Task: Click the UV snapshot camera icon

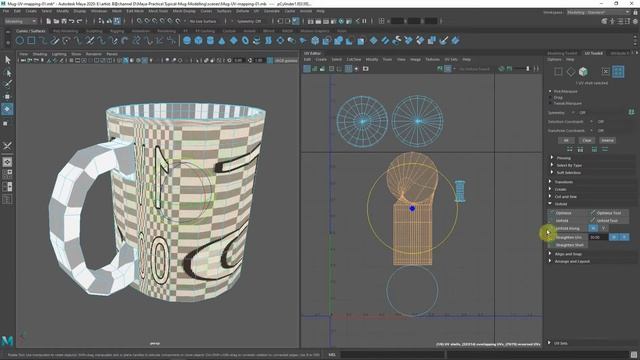Action: [x=365, y=69]
